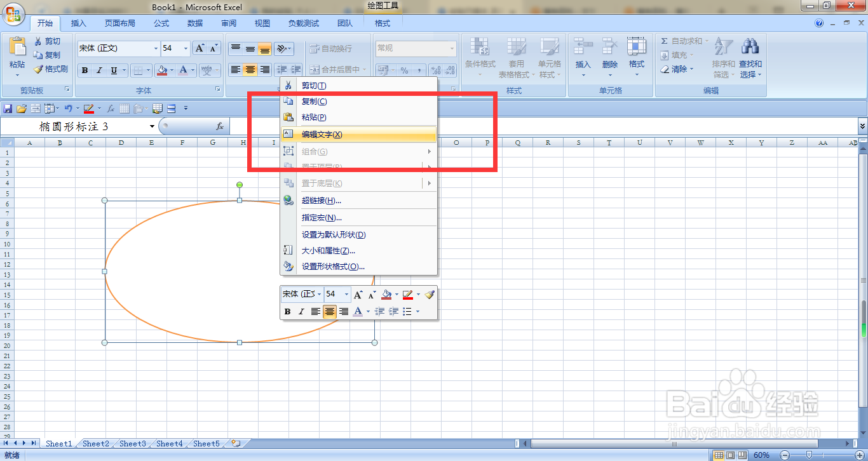
Task: Click the zoom slider in status bar
Action: 809,455
